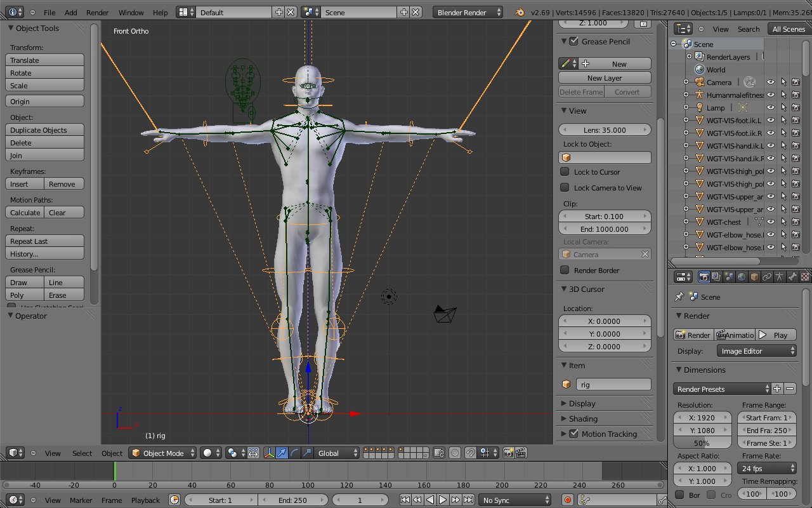
Task: Click the Translate button
Action: click(45, 60)
